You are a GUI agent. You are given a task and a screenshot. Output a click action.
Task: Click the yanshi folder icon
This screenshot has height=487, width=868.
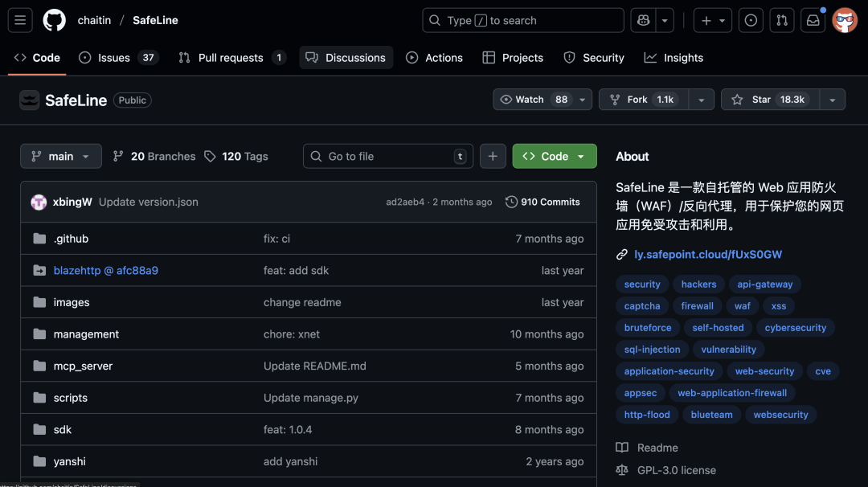[39, 461]
